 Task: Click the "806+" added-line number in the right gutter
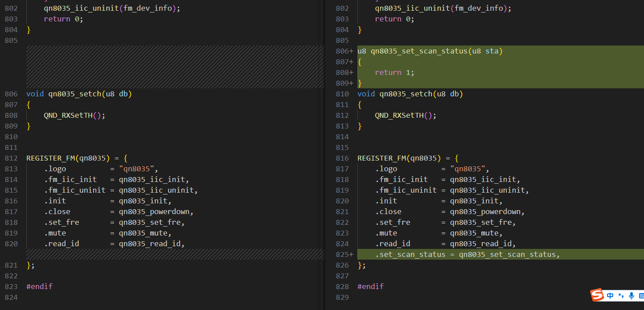[345, 51]
